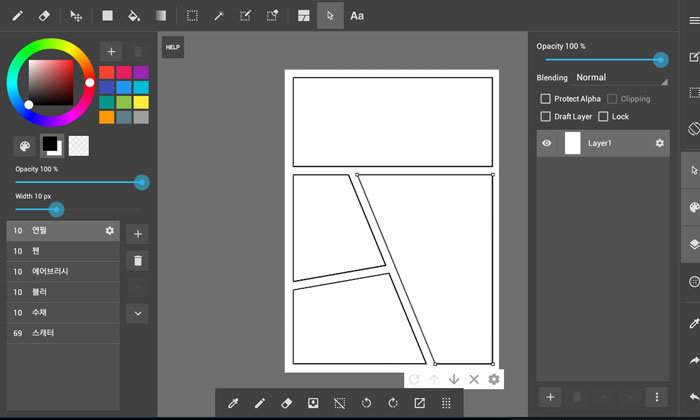Image resolution: width=700 pixels, height=420 pixels.
Task: Open layer panel more options menu
Action: coord(657,397)
